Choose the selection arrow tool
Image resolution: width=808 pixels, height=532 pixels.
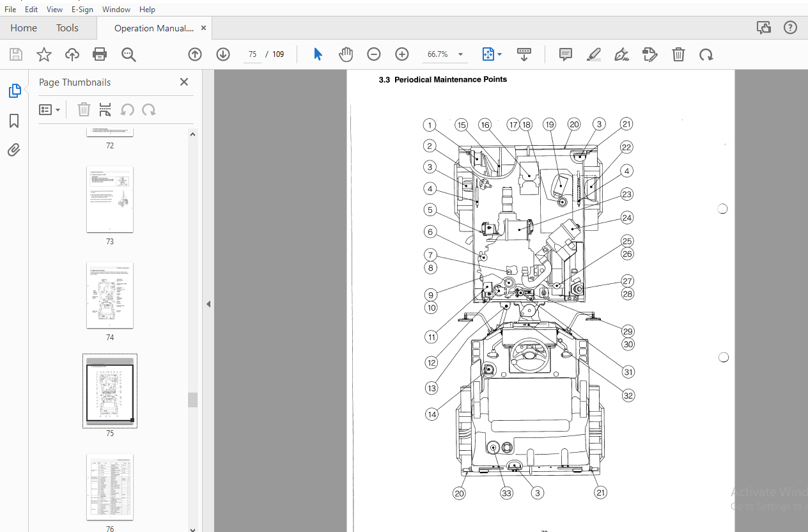pyautogui.click(x=318, y=54)
